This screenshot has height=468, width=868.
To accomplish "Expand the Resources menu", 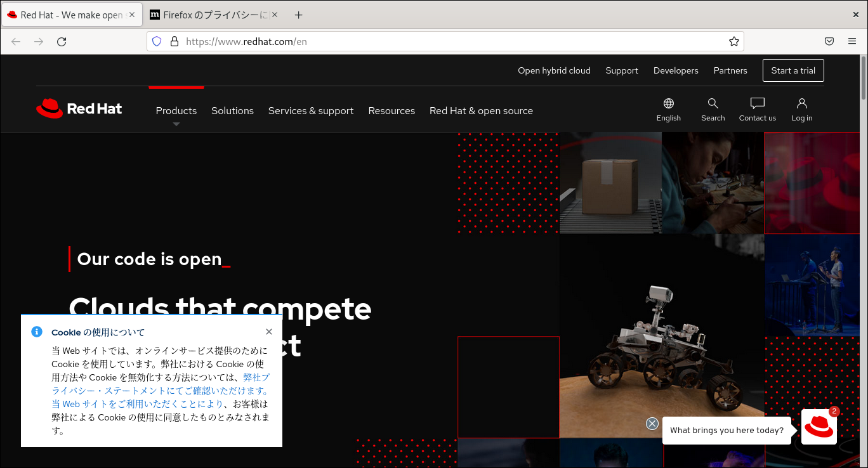I will coord(391,110).
